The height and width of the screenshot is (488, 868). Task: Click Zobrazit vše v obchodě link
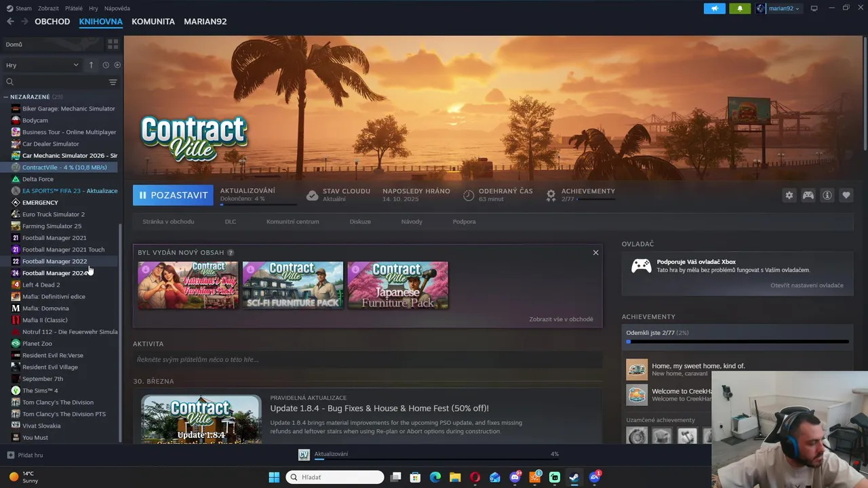pyautogui.click(x=561, y=319)
